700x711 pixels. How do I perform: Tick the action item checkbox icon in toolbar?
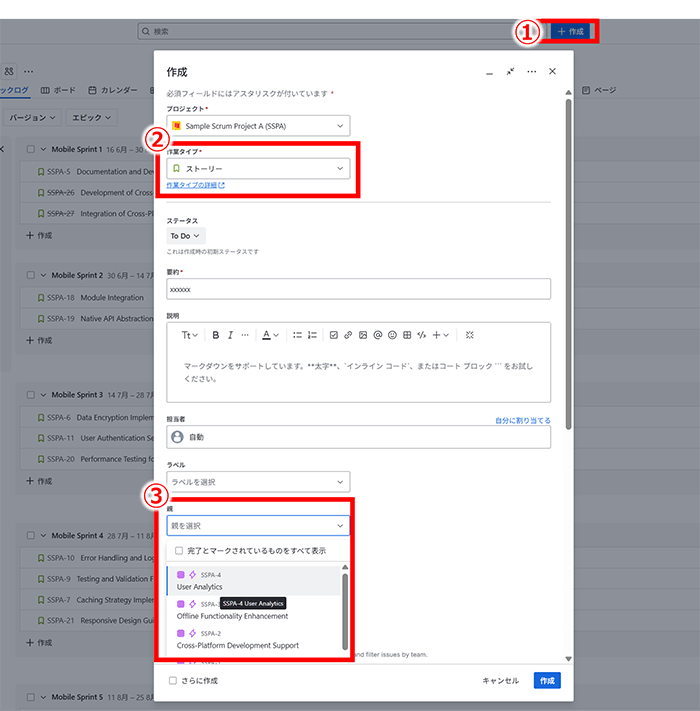click(x=334, y=335)
